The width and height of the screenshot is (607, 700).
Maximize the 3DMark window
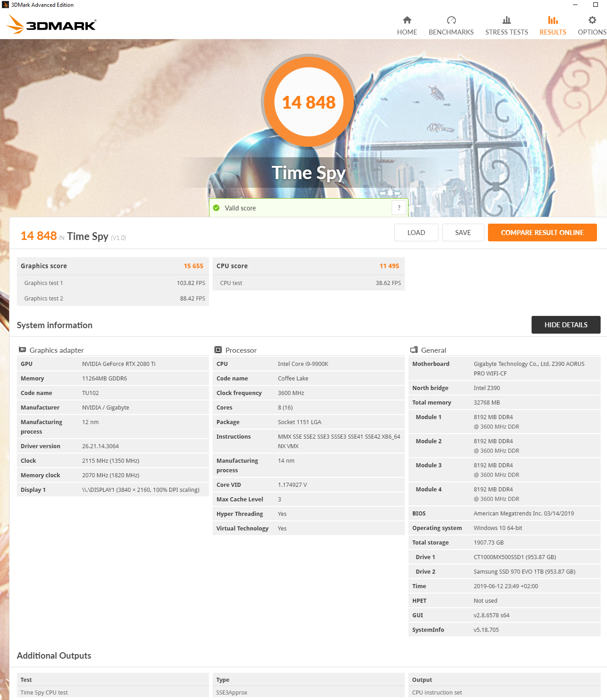pyautogui.click(x=596, y=5)
